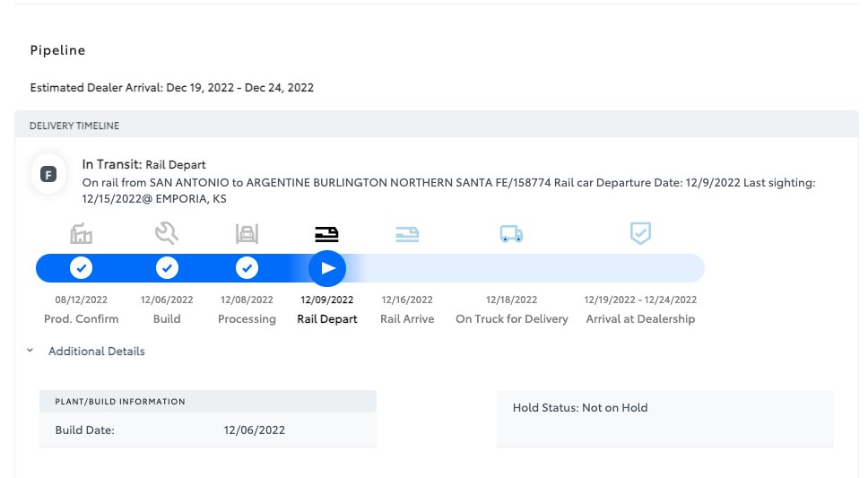
Task: Click the Build Date: field label
Action: pyautogui.click(x=84, y=430)
